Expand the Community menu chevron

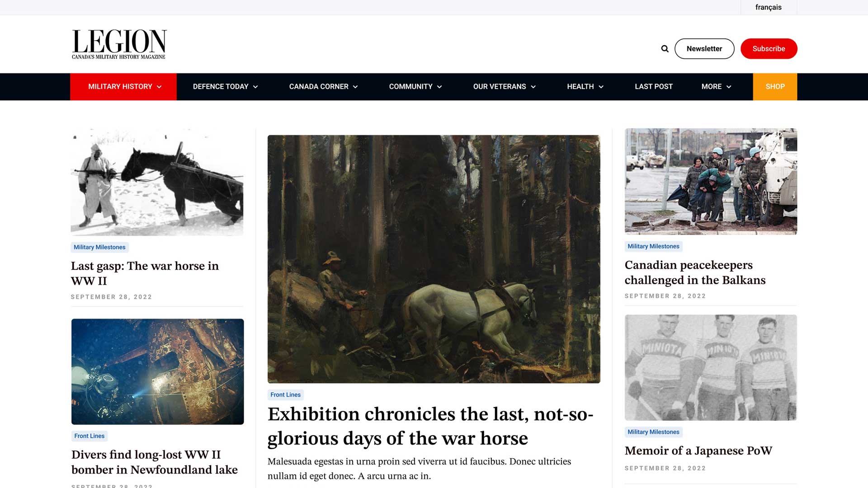[439, 87]
